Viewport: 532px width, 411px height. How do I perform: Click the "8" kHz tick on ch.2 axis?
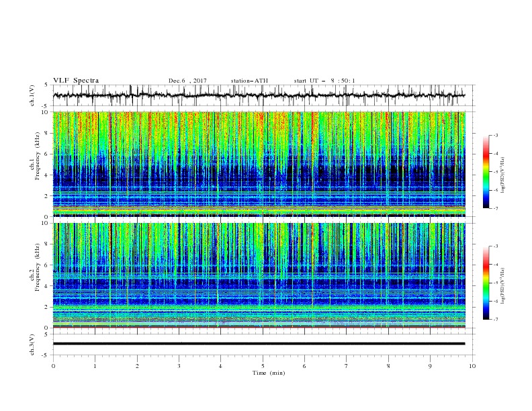pyautogui.click(x=46, y=244)
